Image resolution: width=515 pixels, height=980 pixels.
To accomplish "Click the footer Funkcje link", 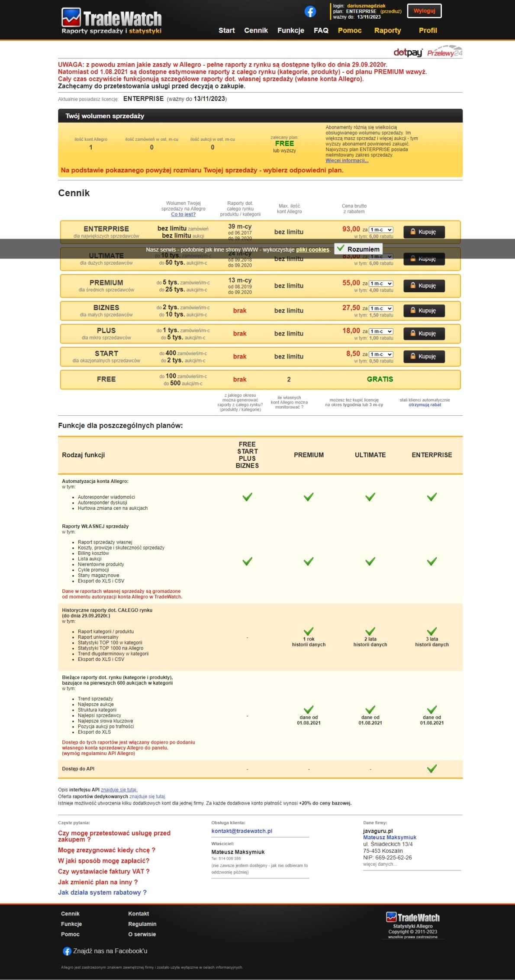I will click(71, 924).
